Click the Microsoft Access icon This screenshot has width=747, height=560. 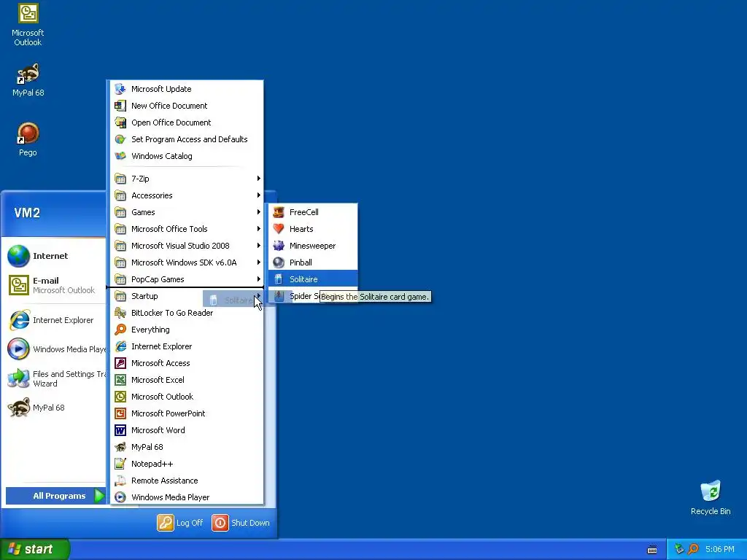click(120, 363)
